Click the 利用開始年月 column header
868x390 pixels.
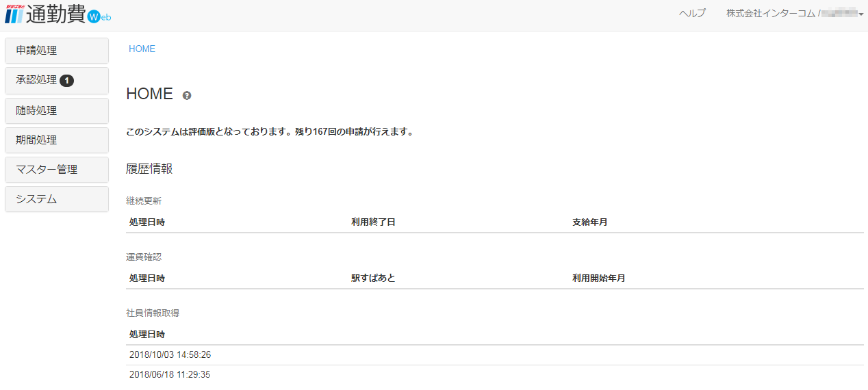598,278
